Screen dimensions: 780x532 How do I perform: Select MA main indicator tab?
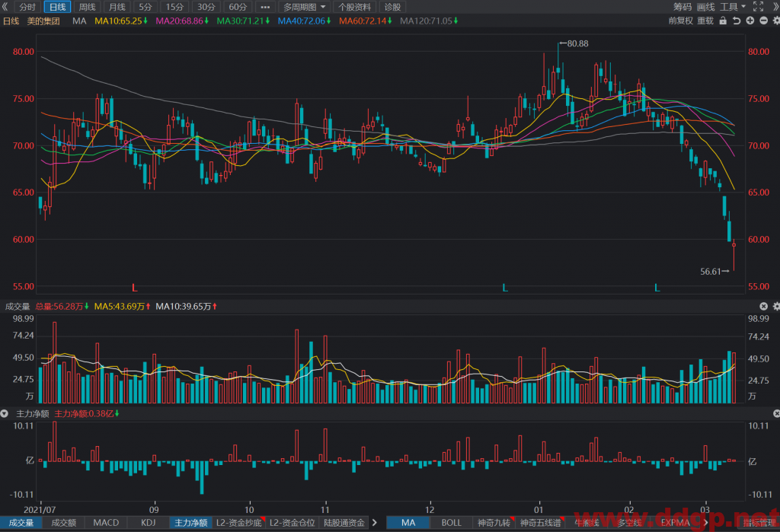point(408,523)
